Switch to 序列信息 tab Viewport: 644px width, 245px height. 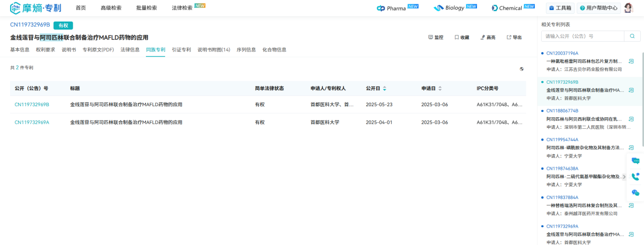(x=246, y=50)
